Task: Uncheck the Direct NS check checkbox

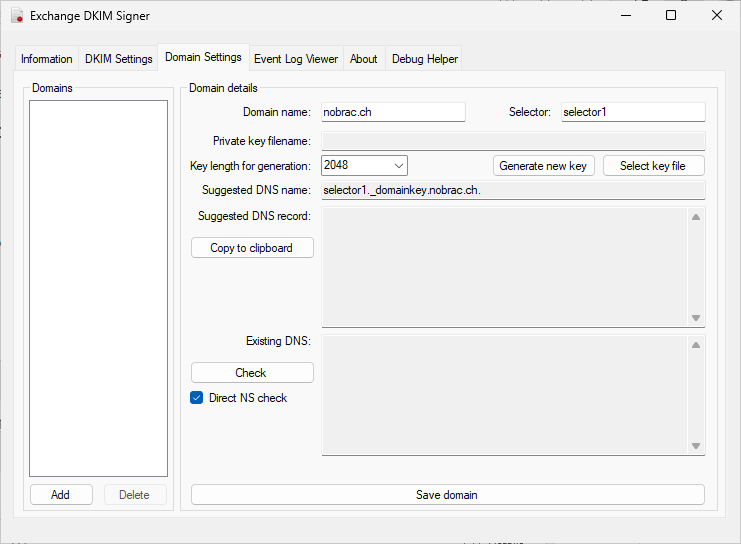Action: pyautogui.click(x=197, y=398)
